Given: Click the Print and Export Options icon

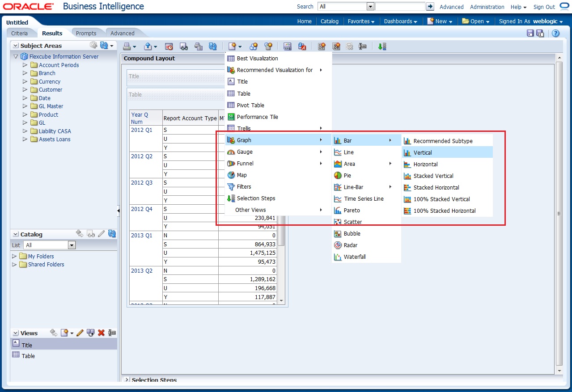Looking at the screenshot, I should 198,46.
